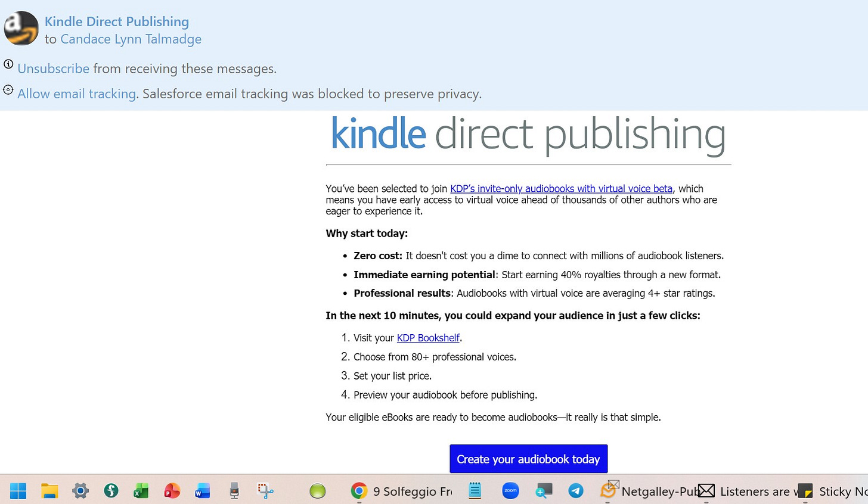Screen dimensions: 868x504
Task: Switch to Listeners are mail window
Action: coord(748,491)
